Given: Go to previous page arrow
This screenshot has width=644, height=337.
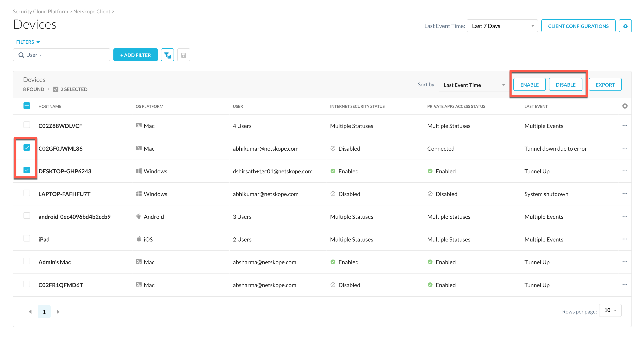Looking at the screenshot, I should (x=30, y=312).
